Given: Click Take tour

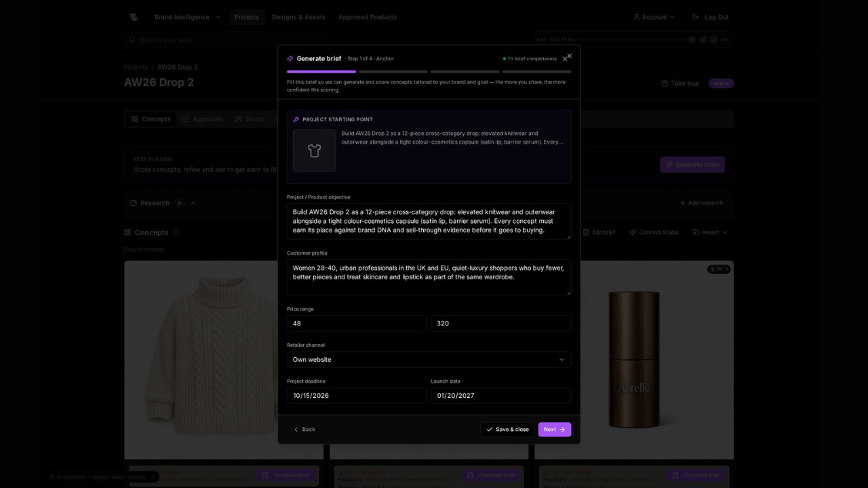Looking at the screenshot, I should 679,83.
